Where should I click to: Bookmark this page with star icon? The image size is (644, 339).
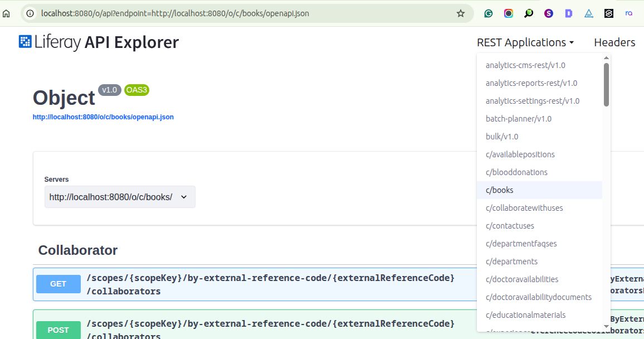[460, 13]
